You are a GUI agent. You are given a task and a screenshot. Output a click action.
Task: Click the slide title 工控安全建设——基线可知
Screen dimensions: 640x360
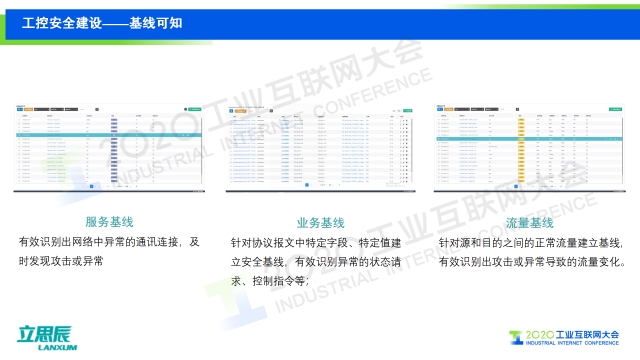[102, 23]
